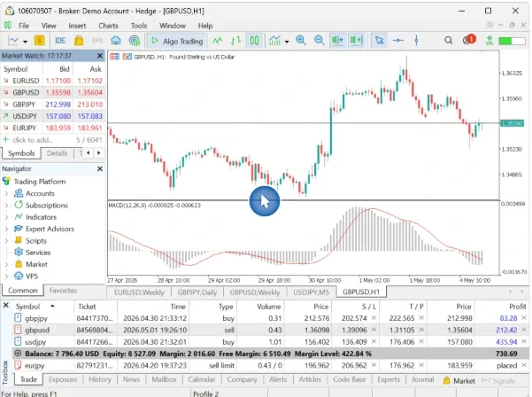Viewport: 532px width, 397px height.
Task: Expand the Scripts tree node
Action: pos(6,241)
